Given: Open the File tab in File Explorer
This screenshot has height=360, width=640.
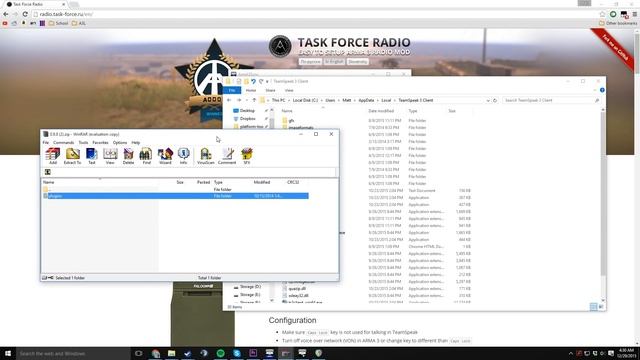Looking at the screenshot, I should pyautogui.click(x=232, y=90).
